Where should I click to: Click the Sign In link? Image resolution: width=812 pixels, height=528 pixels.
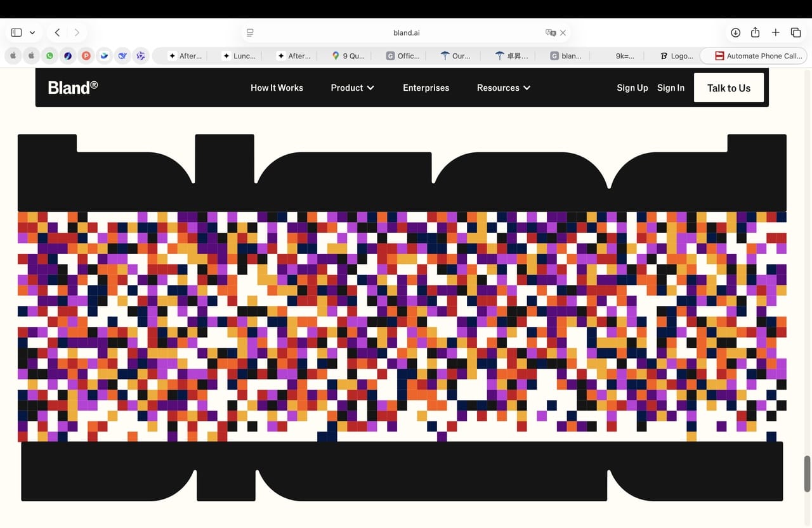click(x=671, y=88)
